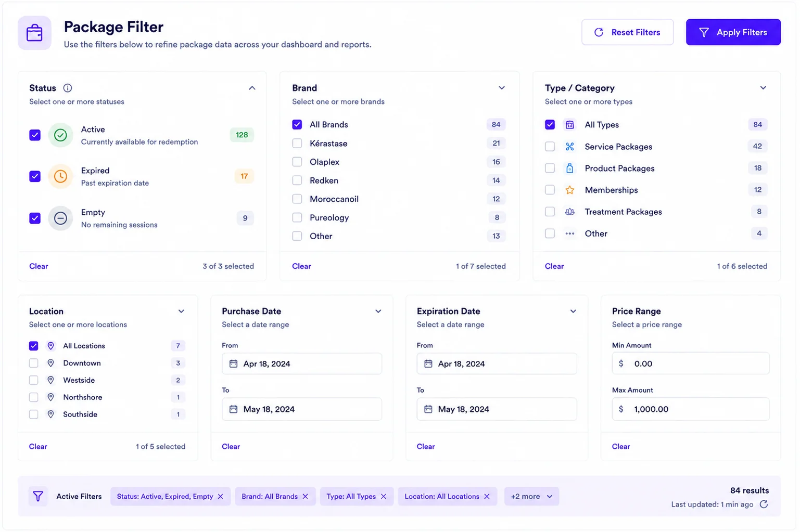Screen dimensions: 800x532
Task: Check the Olaplex brand checkbox
Action: pos(297,162)
